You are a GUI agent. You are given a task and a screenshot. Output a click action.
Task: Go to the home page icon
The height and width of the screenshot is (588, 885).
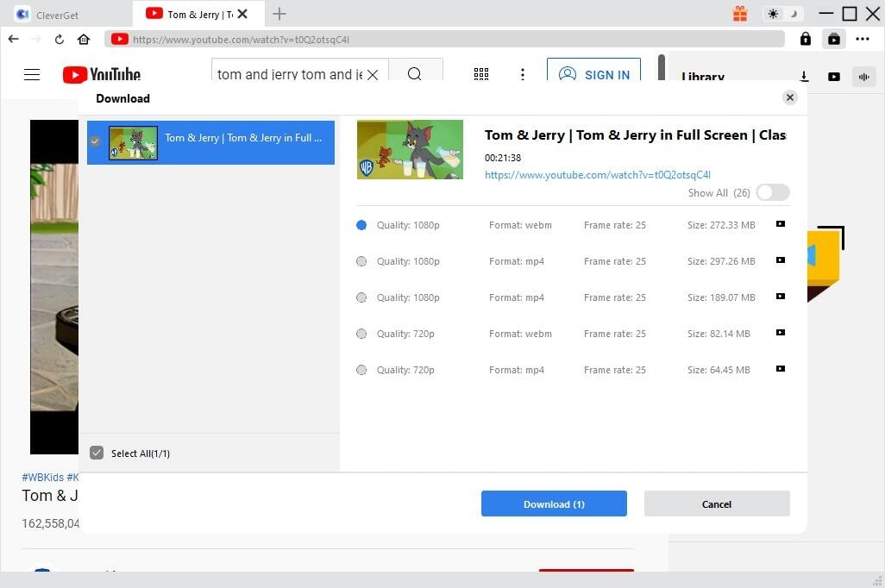[x=84, y=39]
